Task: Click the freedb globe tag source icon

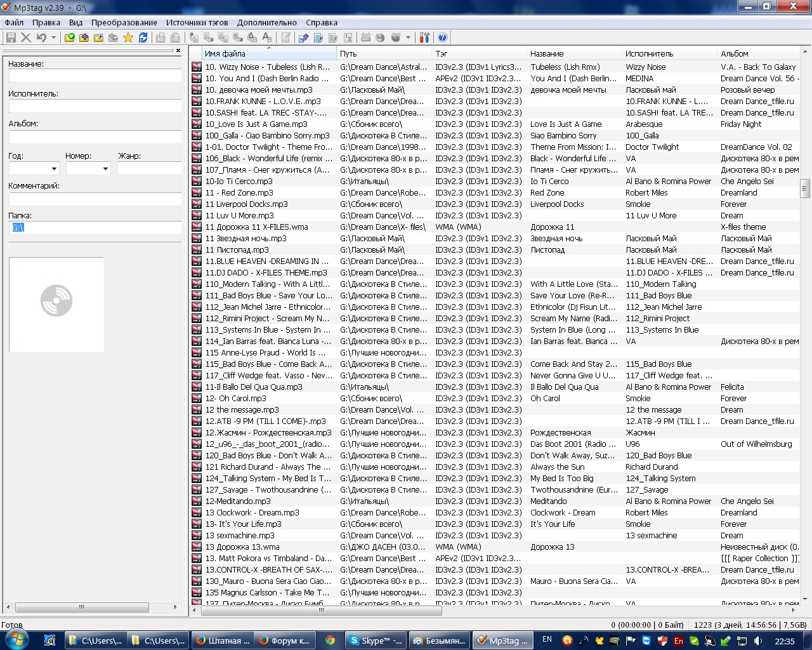Action: (381, 37)
